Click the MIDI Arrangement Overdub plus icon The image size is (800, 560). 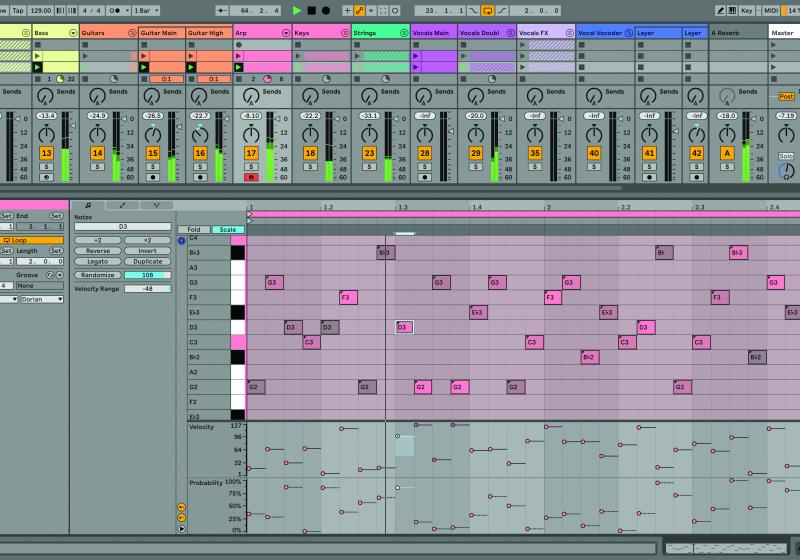pos(347,10)
